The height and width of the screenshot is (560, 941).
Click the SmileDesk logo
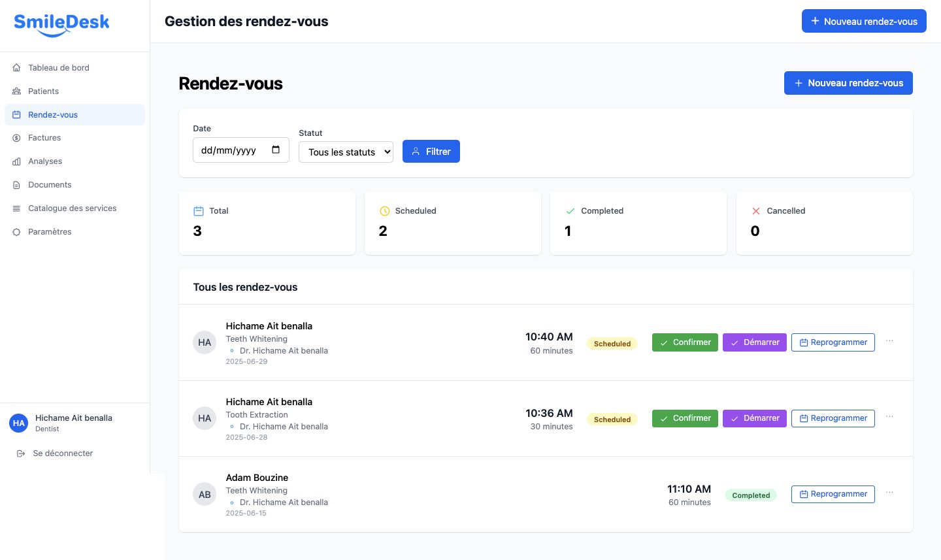tap(61, 24)
